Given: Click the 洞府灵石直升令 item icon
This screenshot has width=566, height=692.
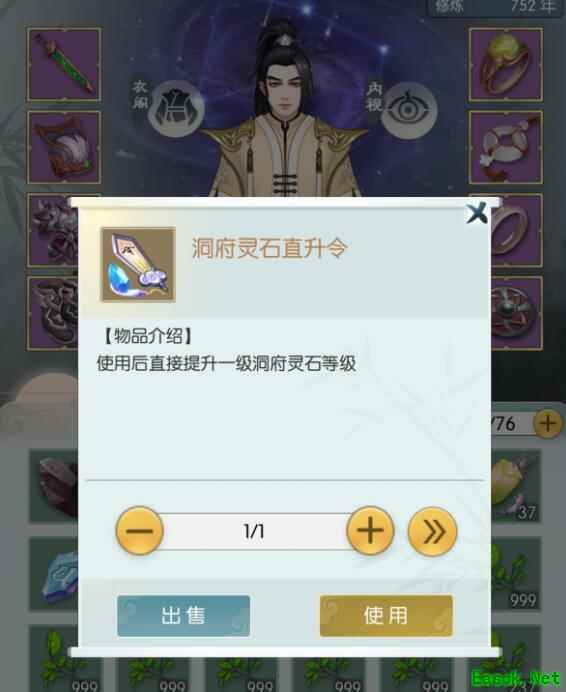Looking at the screenshot, I should (138, 264).
